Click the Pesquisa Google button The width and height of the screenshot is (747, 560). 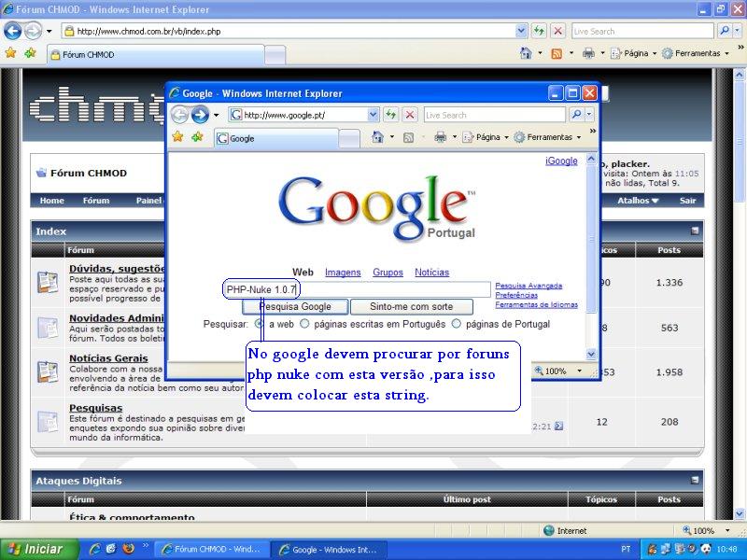coord(295,307)
